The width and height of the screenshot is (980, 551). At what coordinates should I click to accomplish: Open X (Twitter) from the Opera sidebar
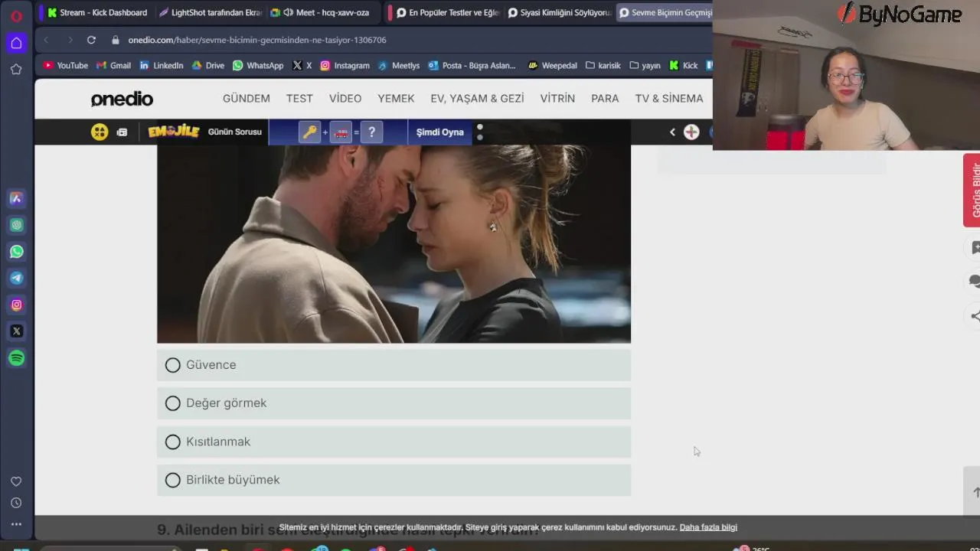coord(16,331)
